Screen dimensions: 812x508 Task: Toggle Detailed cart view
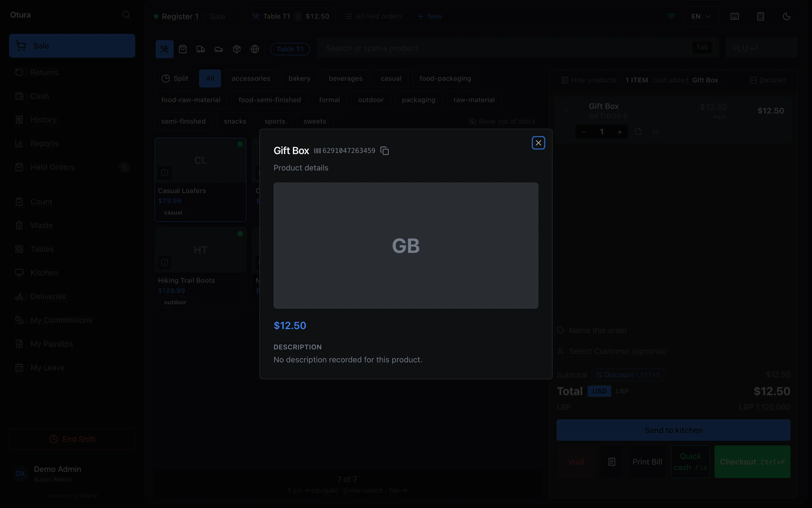coord(768,80)
